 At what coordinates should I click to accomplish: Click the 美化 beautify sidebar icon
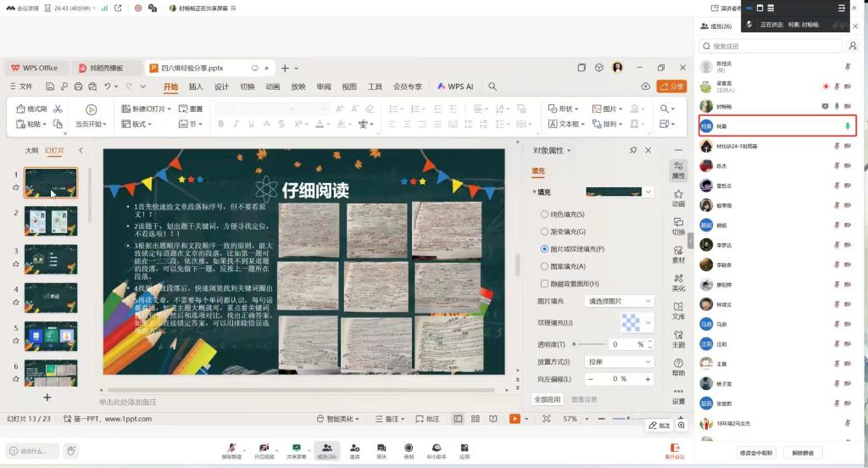[x=678, y=283]
